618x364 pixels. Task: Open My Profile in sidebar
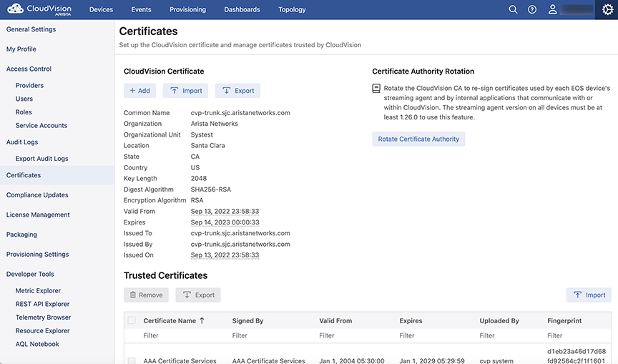(21, 49)
